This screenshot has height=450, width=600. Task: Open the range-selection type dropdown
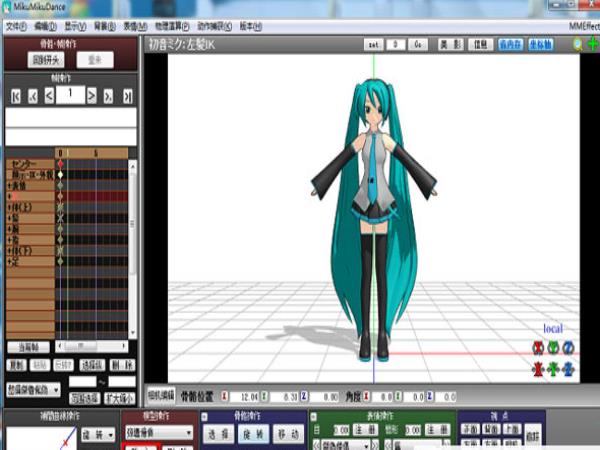tap(33, 390)
